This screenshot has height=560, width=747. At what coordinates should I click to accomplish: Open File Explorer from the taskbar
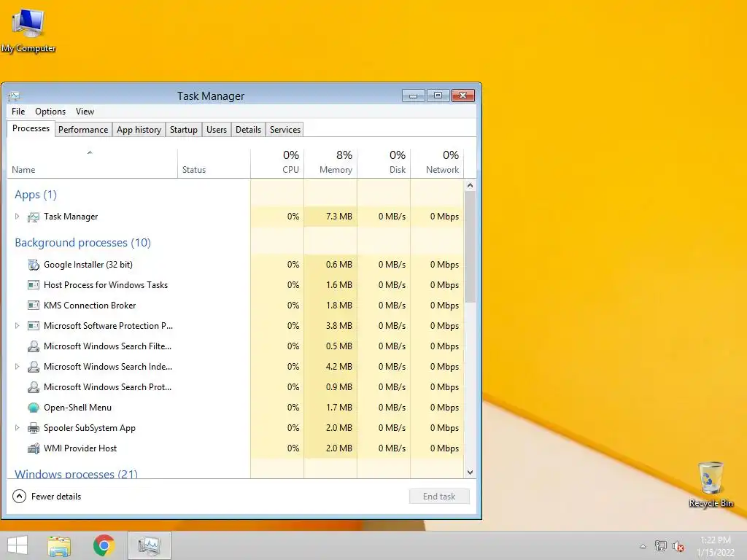pyautogui.click(x=59, y=545)
